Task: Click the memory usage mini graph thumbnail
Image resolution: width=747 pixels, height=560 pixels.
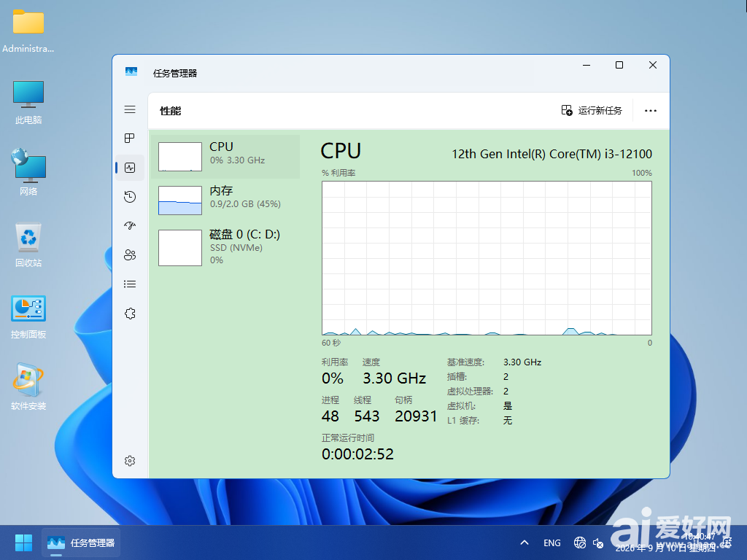Action: [180, 201]
